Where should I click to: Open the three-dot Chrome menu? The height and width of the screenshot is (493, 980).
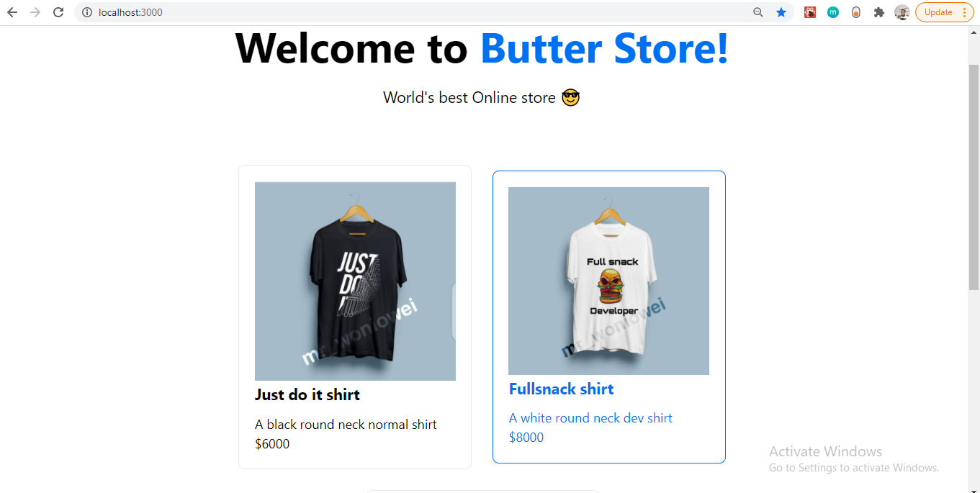coord(965,12)
